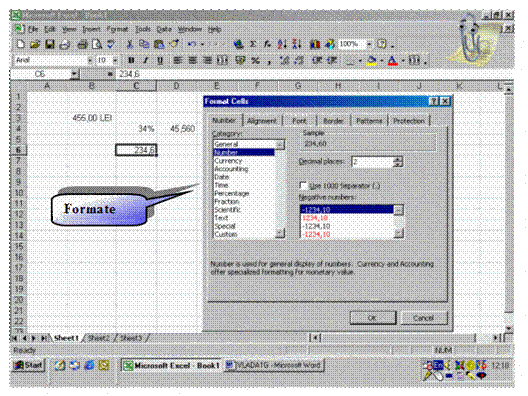Switch to the Alignment tab
Viewport: 528px width, 396px height.
(262, 121)
